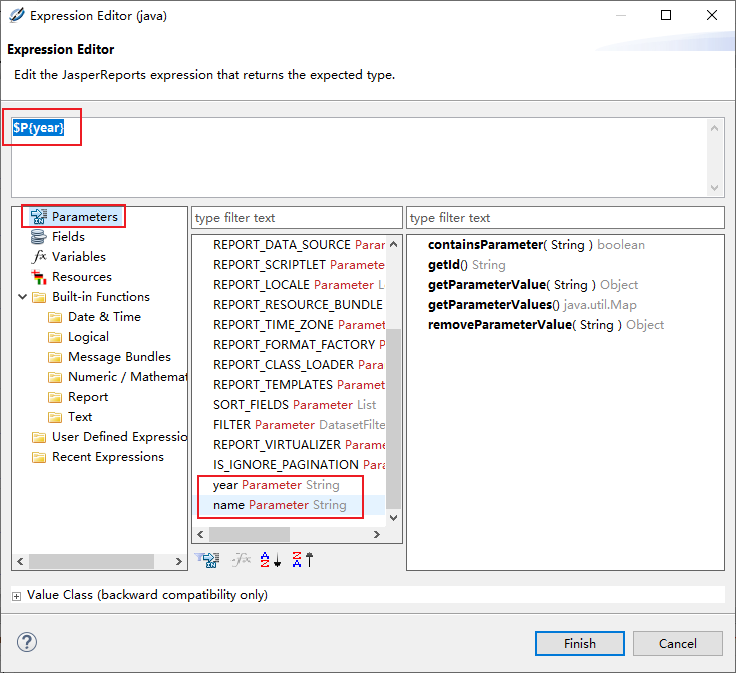736x673 pixels.
Task: Open the help question mark icon
Action: click(27, 642)
